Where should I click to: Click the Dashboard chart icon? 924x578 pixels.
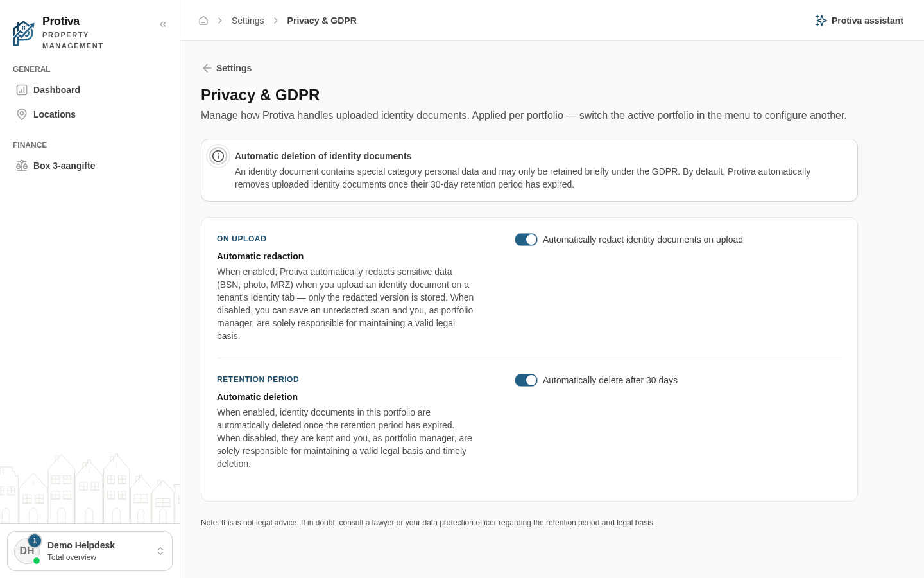[x=22, y=90]
